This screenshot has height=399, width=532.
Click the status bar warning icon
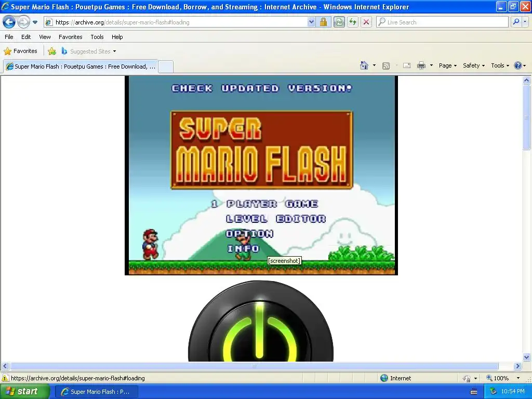coord(5,378)
